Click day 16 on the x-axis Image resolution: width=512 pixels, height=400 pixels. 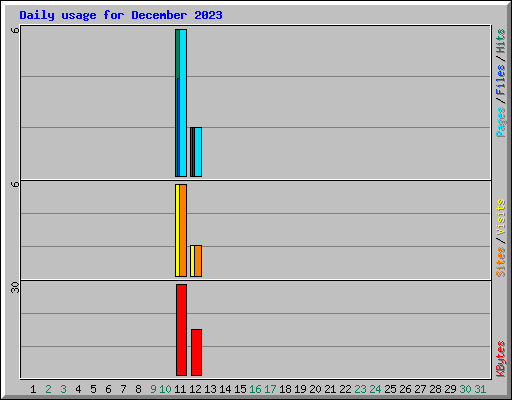[x=255, y=389]
